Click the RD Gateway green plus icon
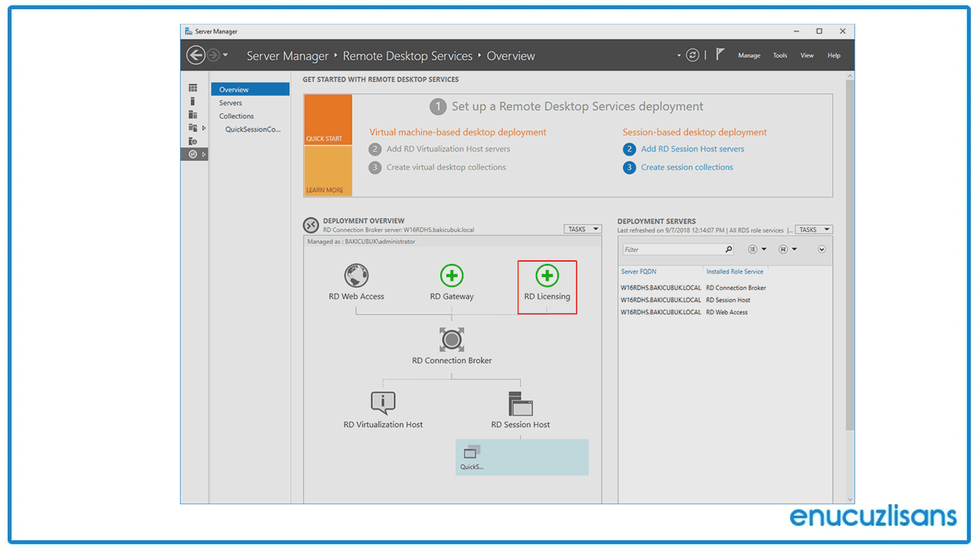 [452, 275]
